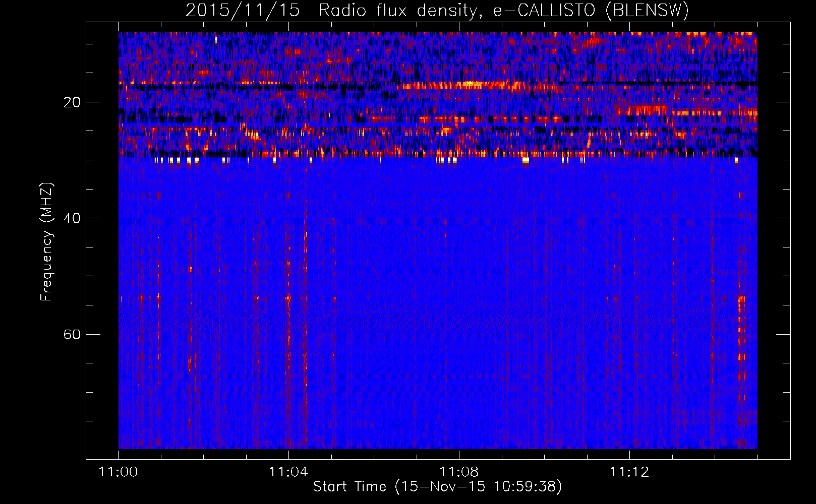Click the plot title '2015/11/15 Radio flux density, e-CALLISTO (BLENSW)'
816x504 pixels.
click(x=437, y=11)
